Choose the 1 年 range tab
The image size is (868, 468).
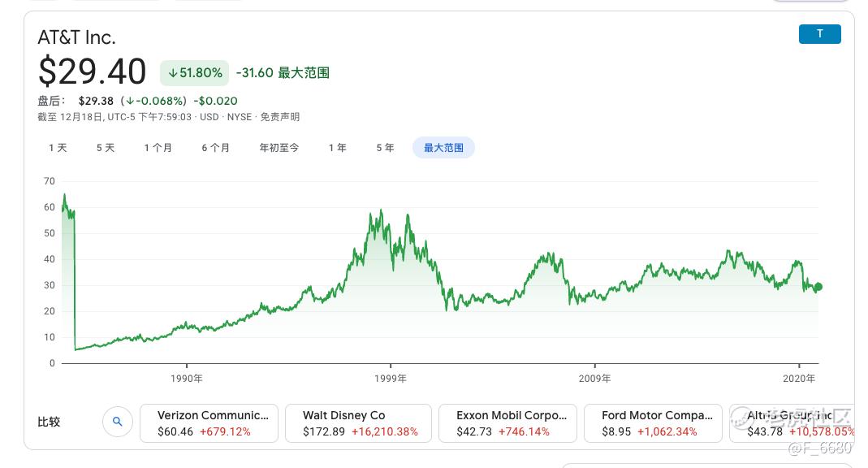tap(337, 148)
